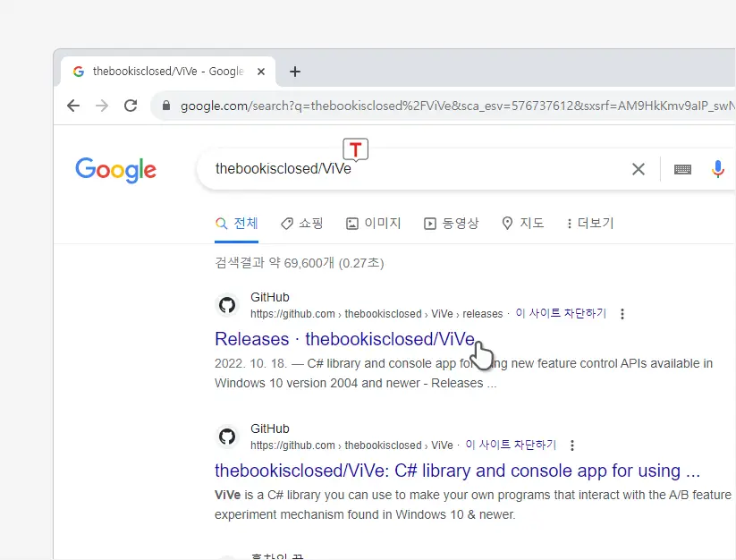The width and height of the screenshot is (736, 560).
Task: Expand the 더보기 menu
Action: click(590, 224)
